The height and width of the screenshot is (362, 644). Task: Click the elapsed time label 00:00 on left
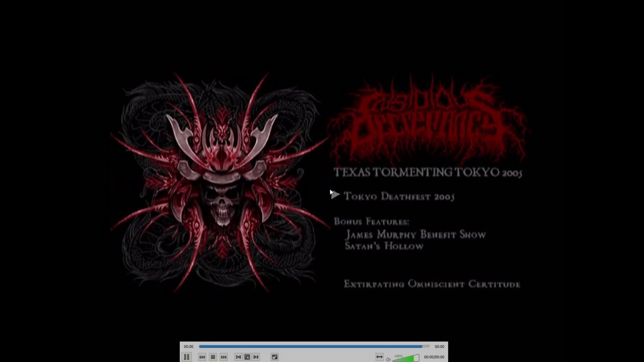point(189,346)
